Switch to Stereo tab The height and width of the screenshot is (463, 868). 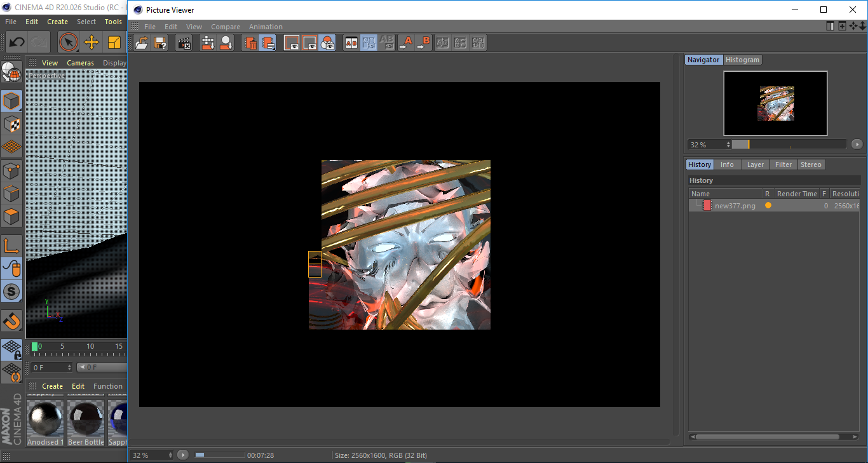tap(811, 164)
